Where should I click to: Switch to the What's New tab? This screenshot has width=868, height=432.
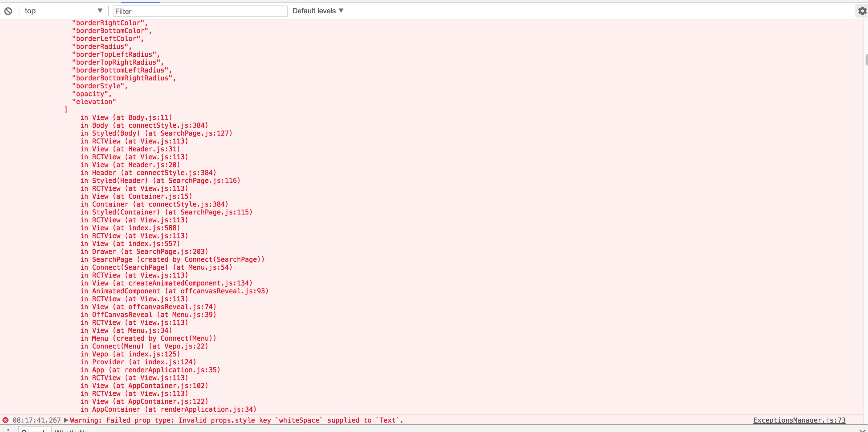(x=74, y=431)
